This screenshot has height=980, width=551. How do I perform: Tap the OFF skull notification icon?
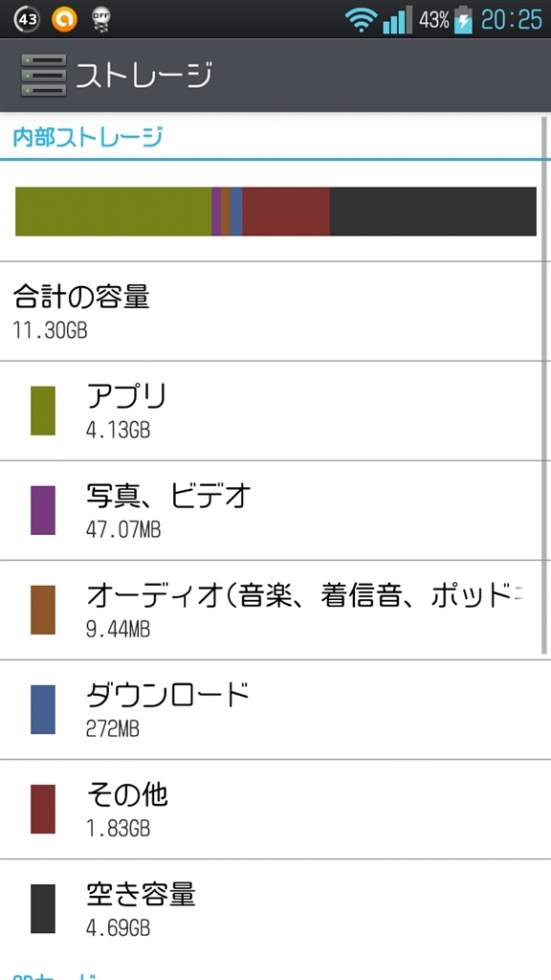(x=99, y=19)
